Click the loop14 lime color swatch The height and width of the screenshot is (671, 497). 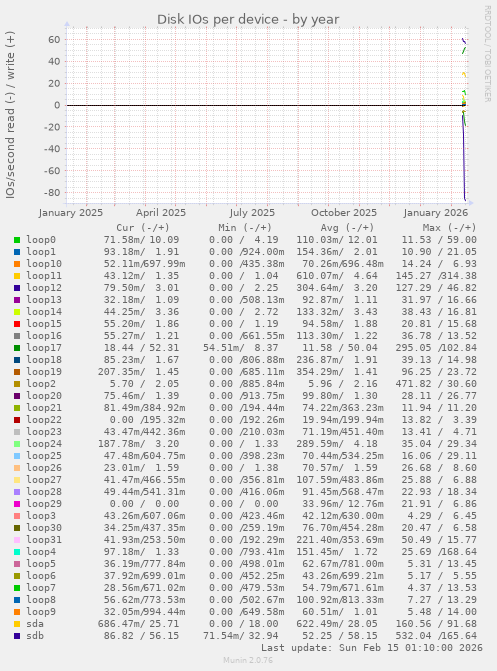click(x=17, y=312)
